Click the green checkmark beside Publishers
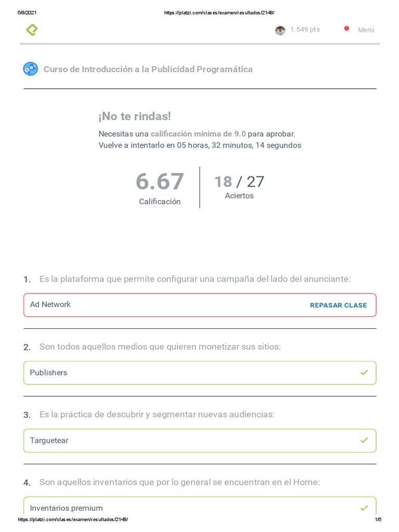This screenshot has width=399, height=532. (364, 373)
